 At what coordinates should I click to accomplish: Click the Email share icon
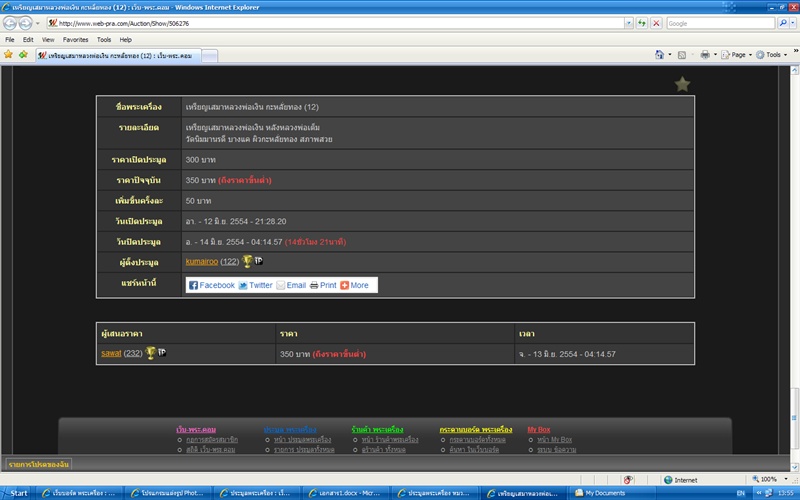pos(281,285)
